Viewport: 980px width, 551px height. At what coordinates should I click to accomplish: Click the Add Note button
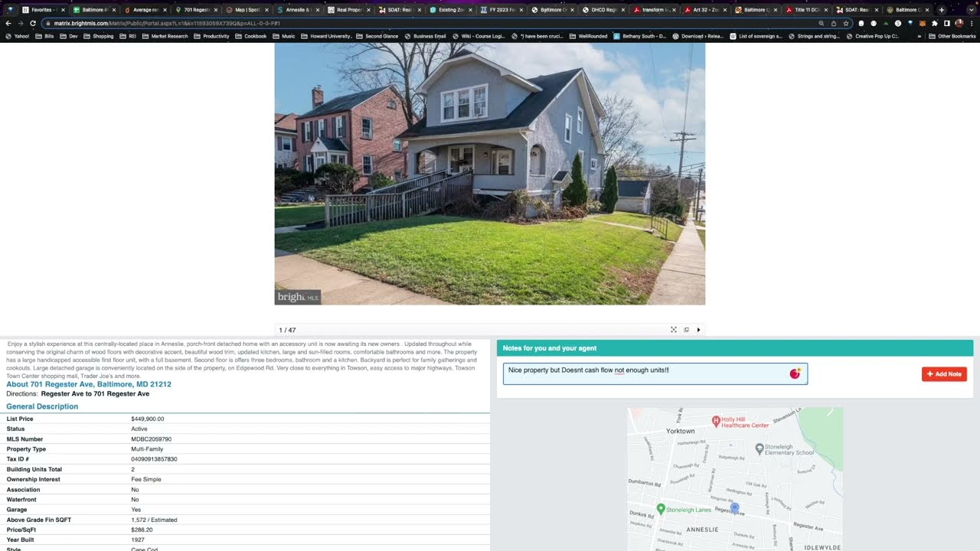944,374
